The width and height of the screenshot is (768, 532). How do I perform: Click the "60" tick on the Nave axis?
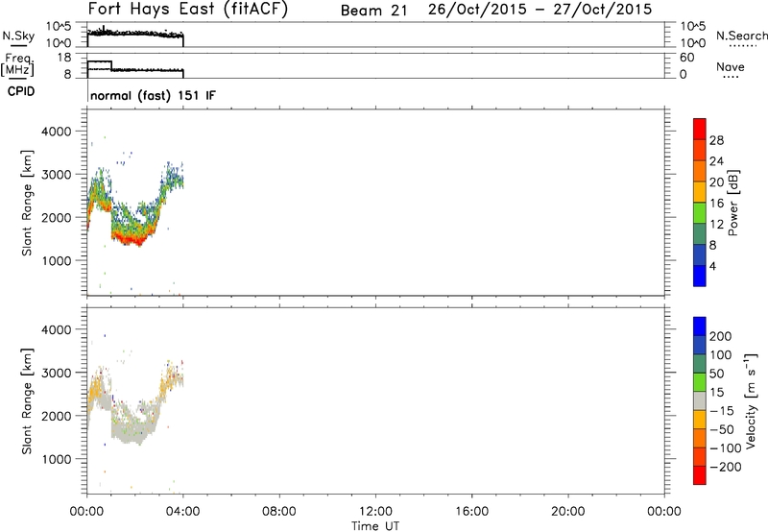tap(686, 58)
